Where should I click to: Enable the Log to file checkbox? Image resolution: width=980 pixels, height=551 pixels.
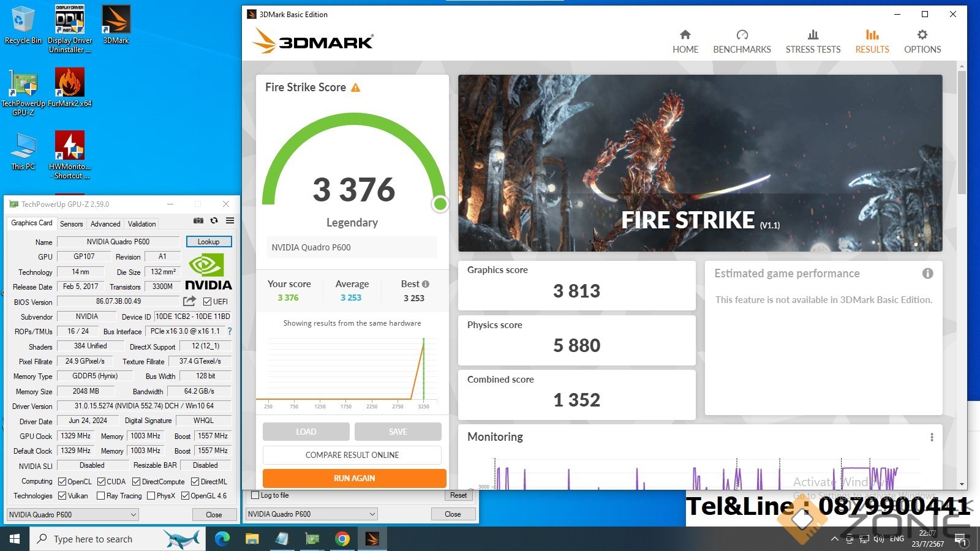tap(255, 495)
